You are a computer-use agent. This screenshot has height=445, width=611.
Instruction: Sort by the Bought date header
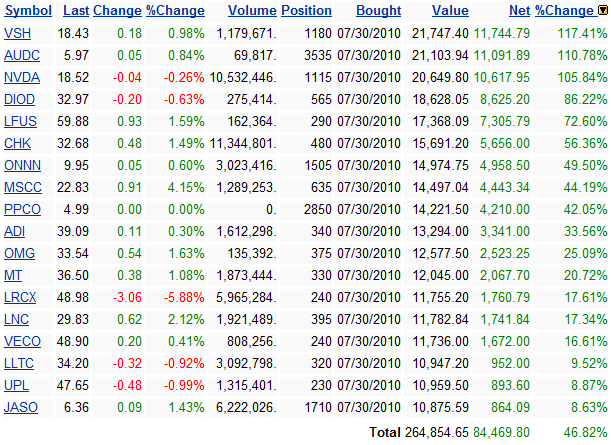[378, 11]
